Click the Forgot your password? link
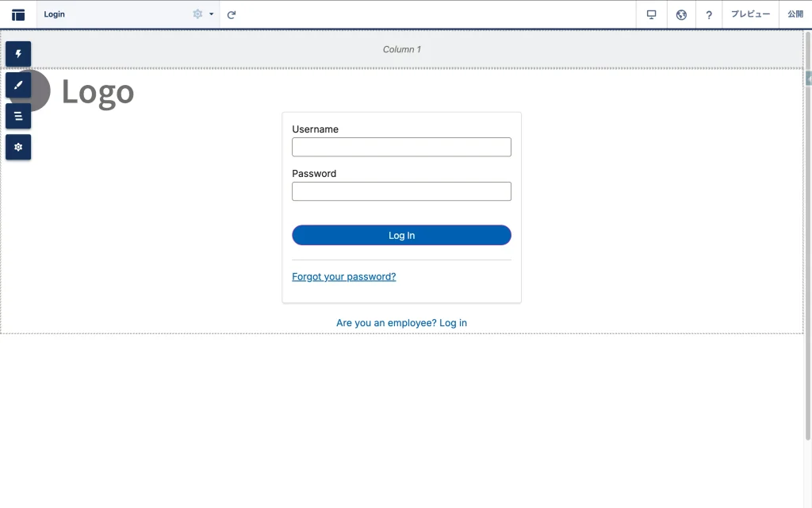 (343, 277)
